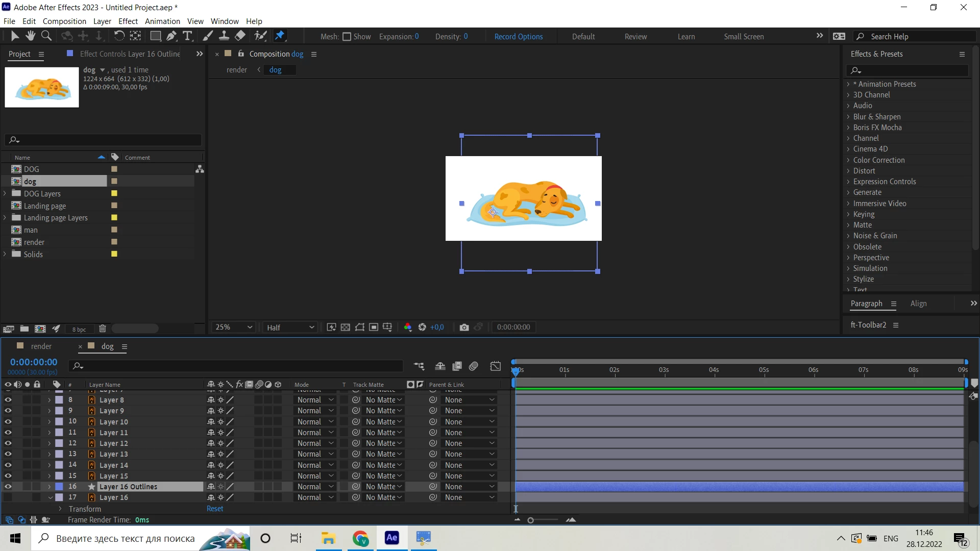This screenshot has height=551, width=980.
Task: Switch to the render timeline tab
Action: [x=41, y=346]
